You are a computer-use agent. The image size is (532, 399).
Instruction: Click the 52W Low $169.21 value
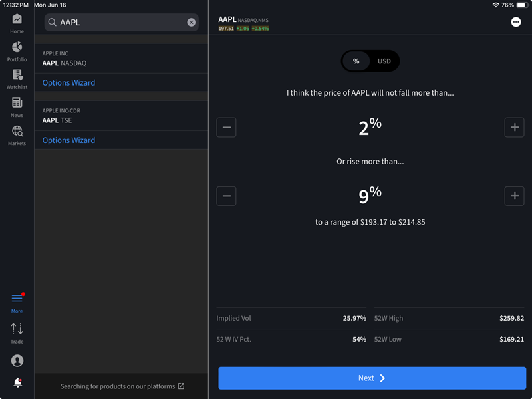coord(511,339)
